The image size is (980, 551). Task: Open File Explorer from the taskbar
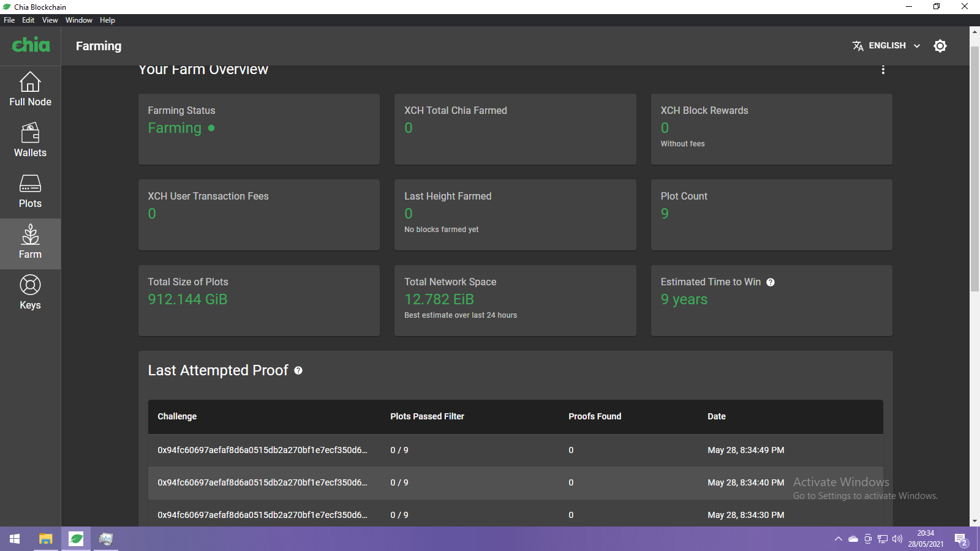[46, 539]
